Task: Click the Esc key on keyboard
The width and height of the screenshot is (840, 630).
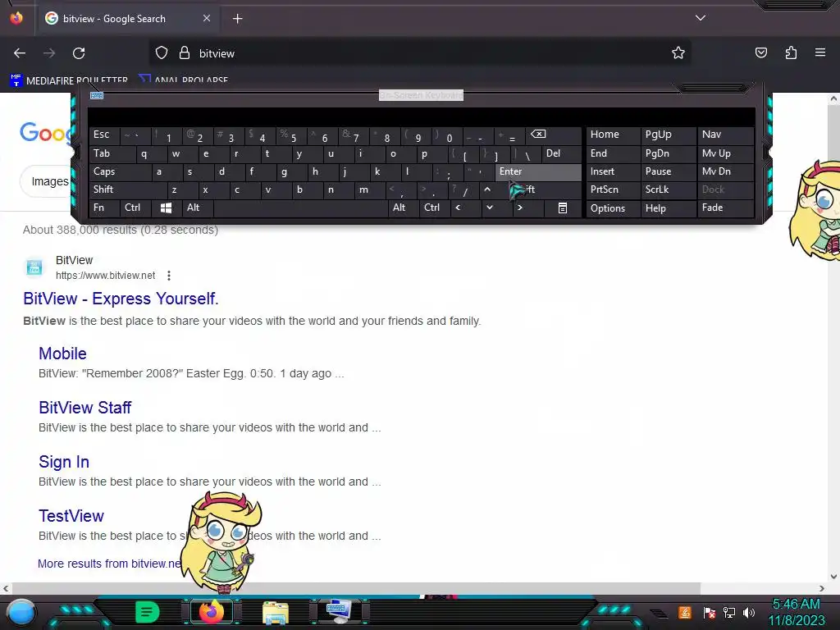Action: (104, 135)
